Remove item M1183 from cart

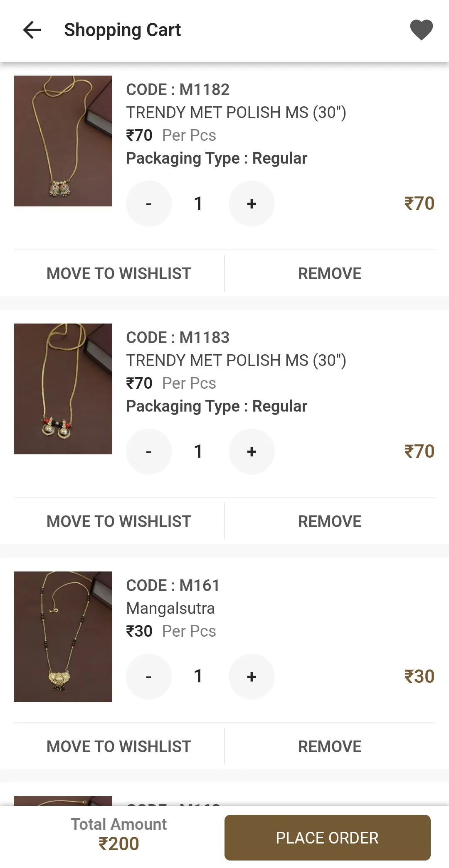(x=330, y=521)
